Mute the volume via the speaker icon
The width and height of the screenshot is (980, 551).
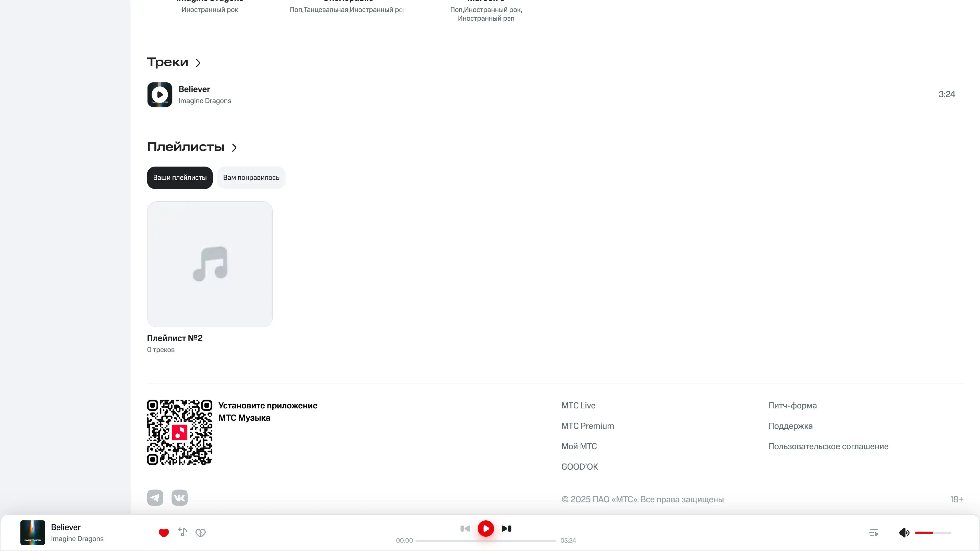click(x=904, y=533)
